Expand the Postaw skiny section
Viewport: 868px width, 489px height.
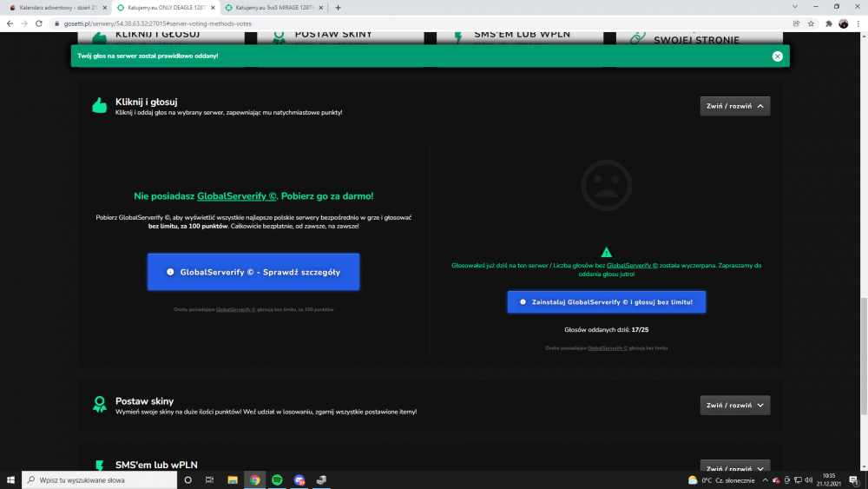click(734, 405)
